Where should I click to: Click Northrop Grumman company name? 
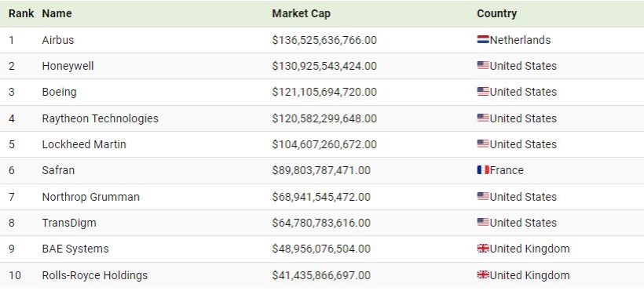click(x=91, y=197)
